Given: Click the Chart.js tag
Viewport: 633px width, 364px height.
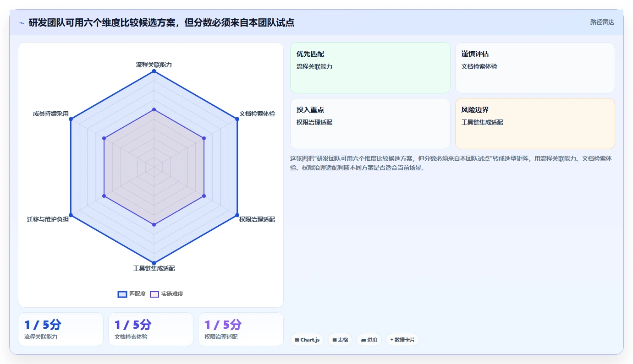Looking at the screenshot, I should point(307,340).
